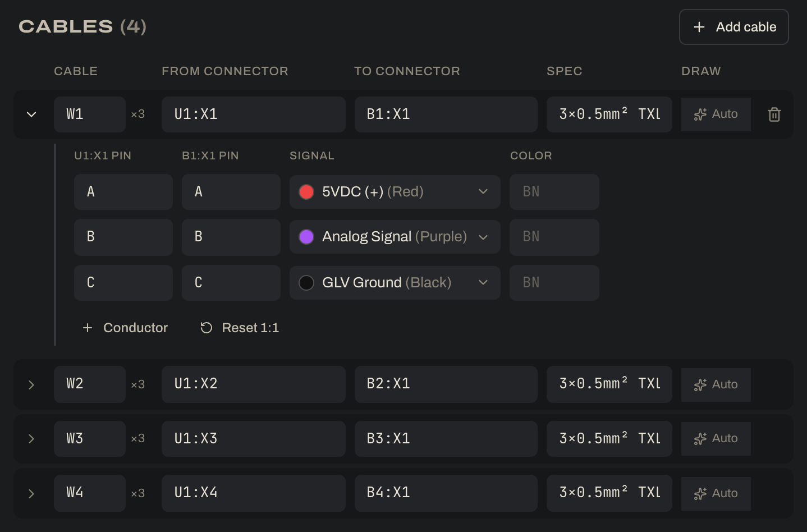Expand the W3 cable row
Screen dimensions: 807x532
click(x=31, y=439)
